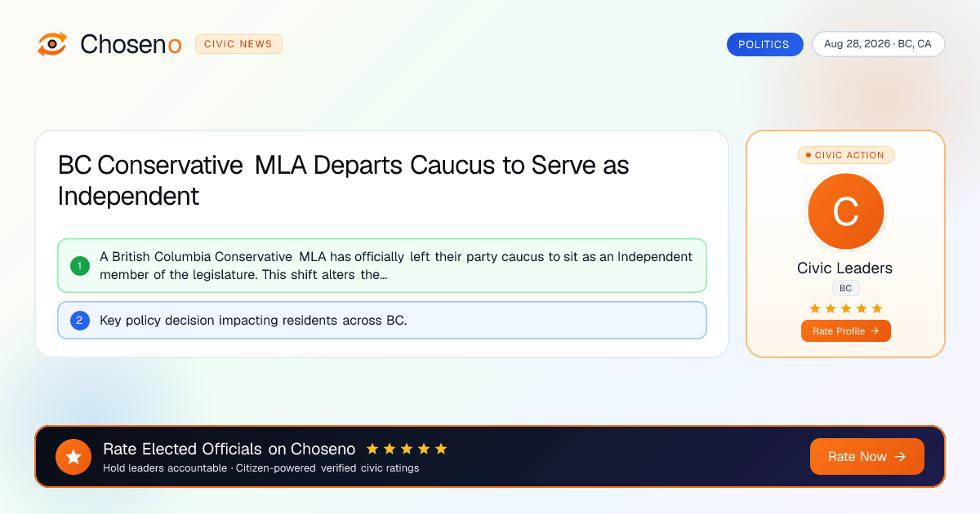Viewport: 980px width, 514px height.
Task: Open the Politics category tag
Action: 764,44
